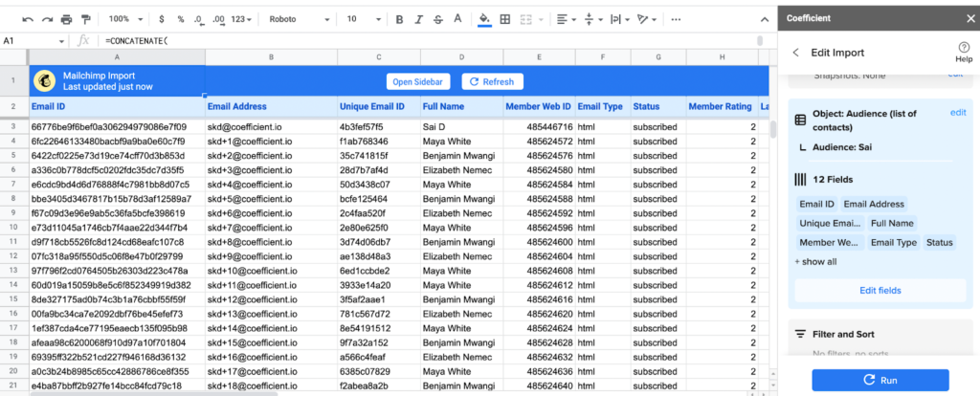The image size is (980, 396).
Task: Click the Email ID field chip
Action: [817, 205]
